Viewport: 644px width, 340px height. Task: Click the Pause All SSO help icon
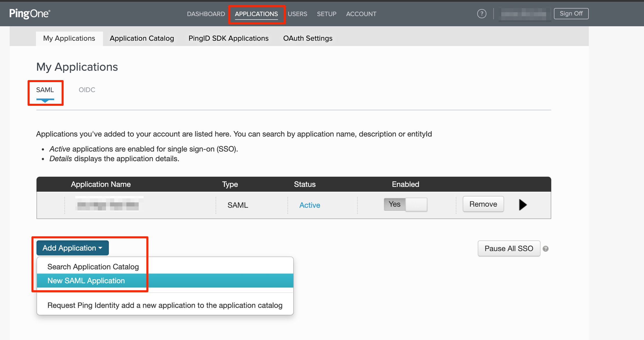click(546, 249)
